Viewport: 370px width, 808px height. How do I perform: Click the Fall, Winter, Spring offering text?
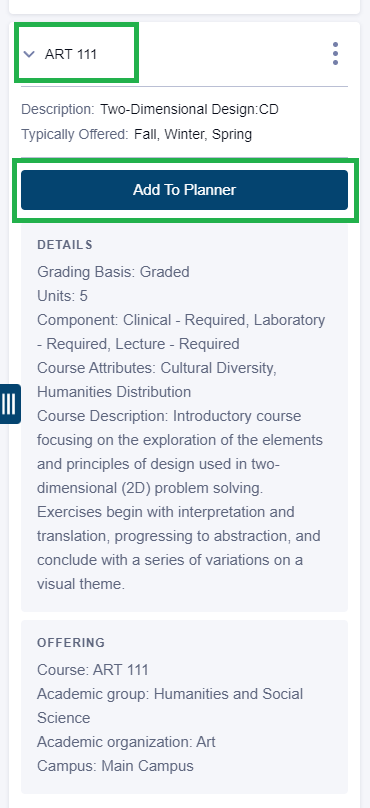193,134
